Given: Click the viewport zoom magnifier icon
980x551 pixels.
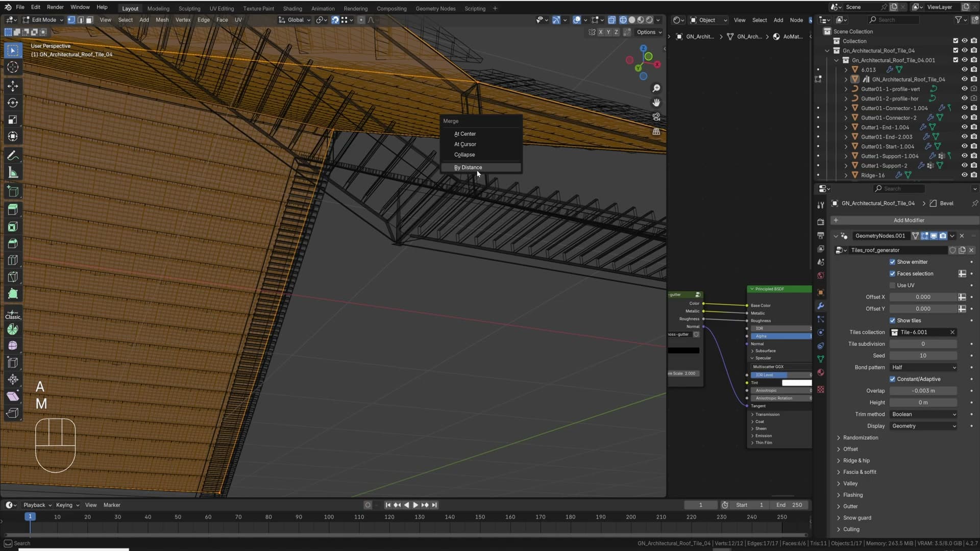Looking at the screenshot, I should [656, 89].
